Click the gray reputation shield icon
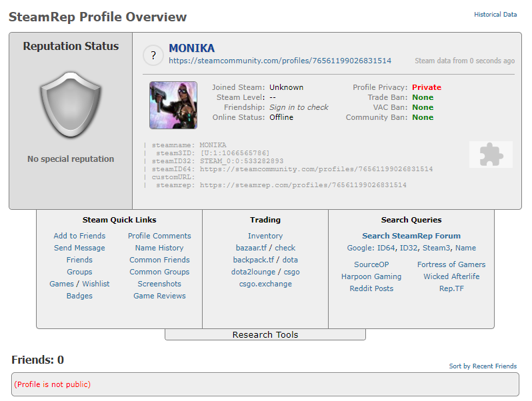 [x=71, y=105]
